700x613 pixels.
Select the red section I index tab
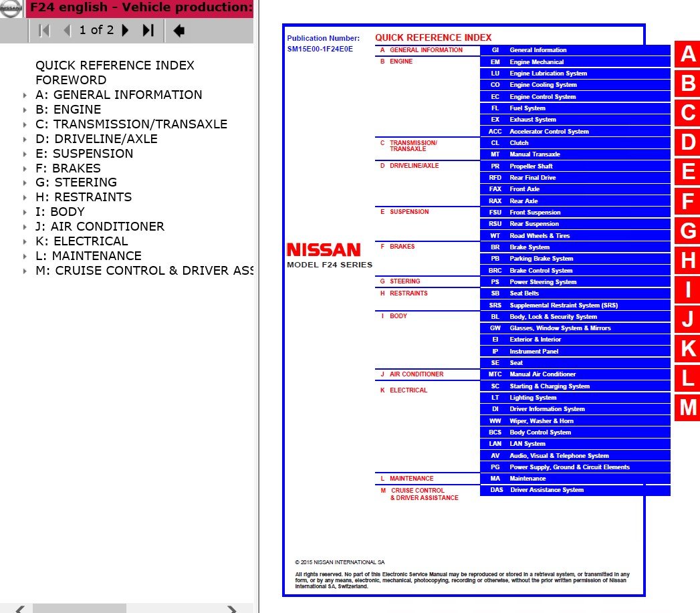(687, 289)
